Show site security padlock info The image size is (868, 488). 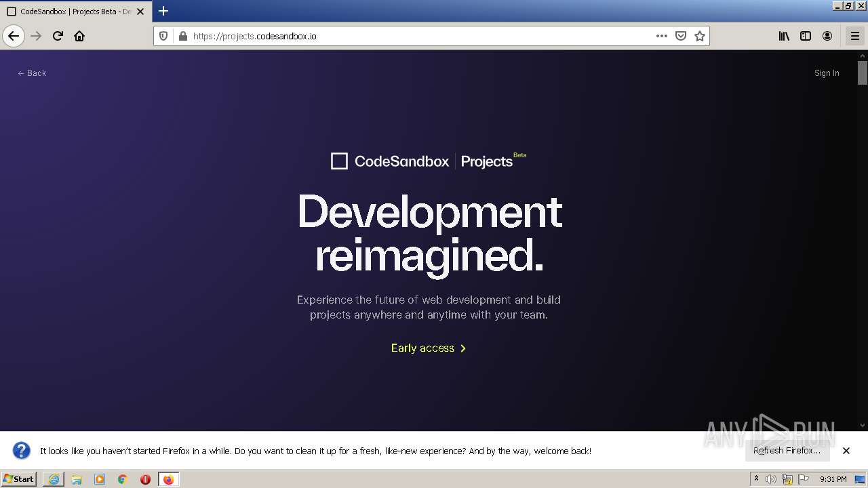tap(182, 36)
